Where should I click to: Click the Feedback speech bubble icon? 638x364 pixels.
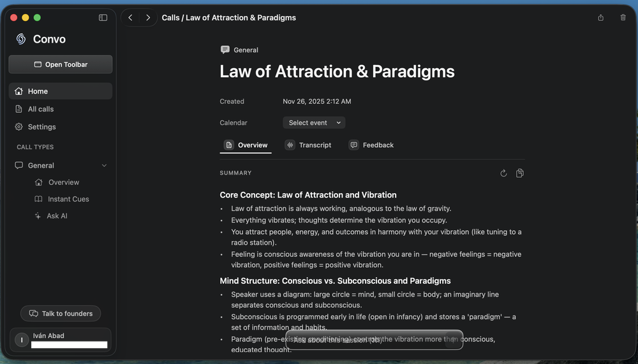click(x=354, y=145)
